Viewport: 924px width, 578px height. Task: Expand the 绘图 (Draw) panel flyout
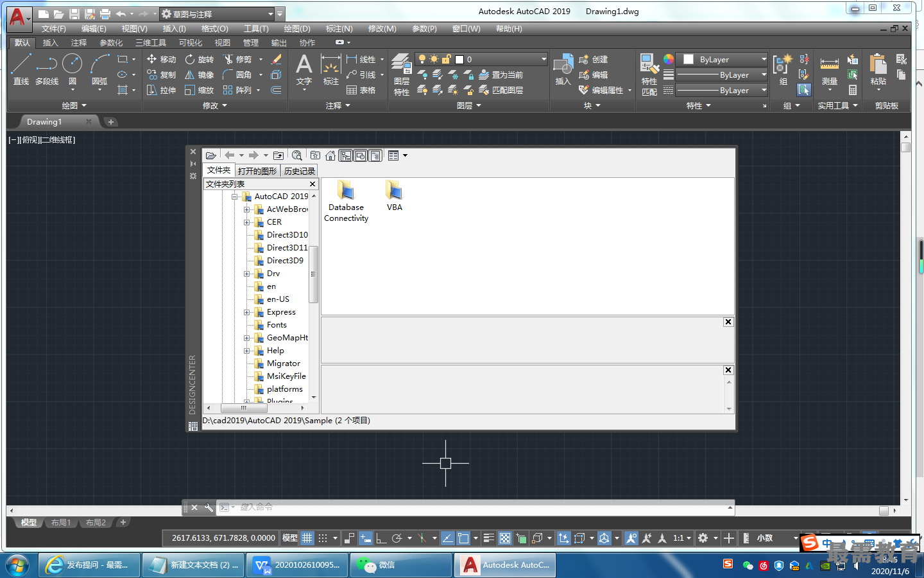74,105
